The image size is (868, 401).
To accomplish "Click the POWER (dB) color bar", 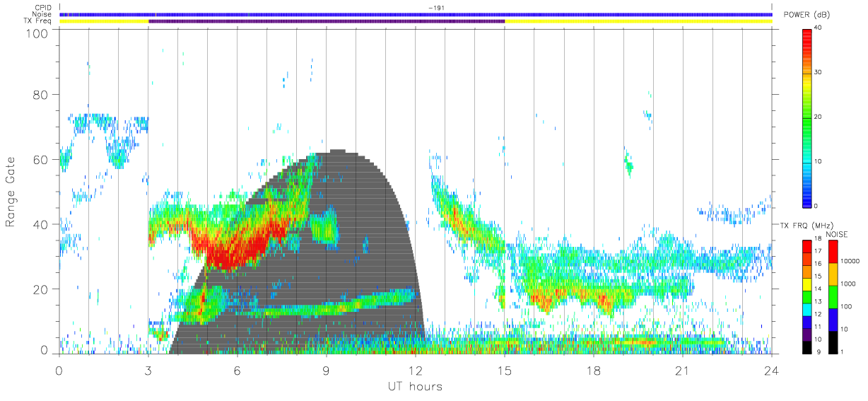I will click(807, 117).
